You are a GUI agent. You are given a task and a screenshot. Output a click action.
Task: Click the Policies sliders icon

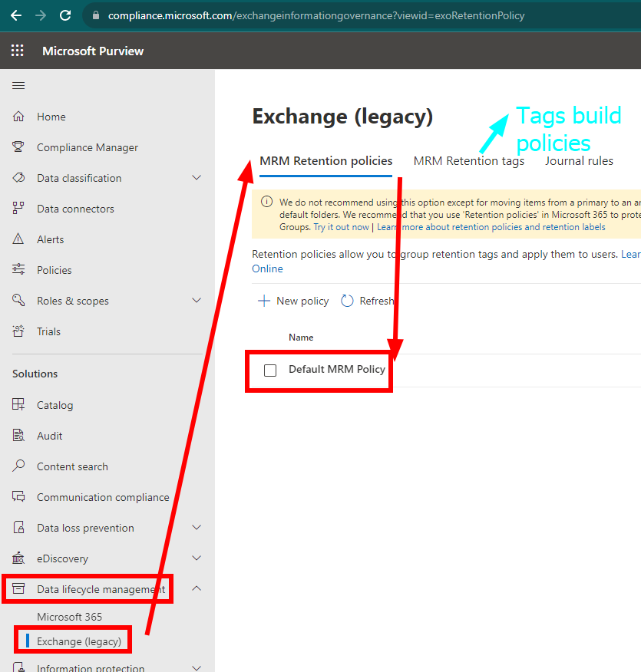point(18,269)
